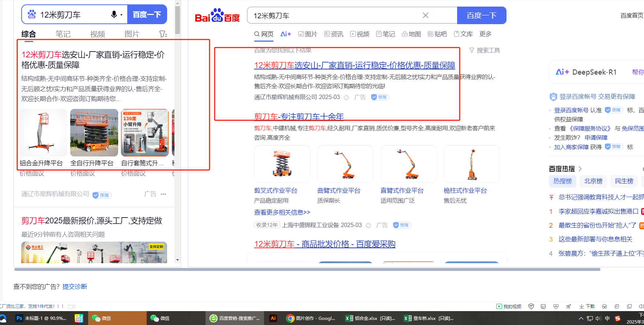Open the filter icon beside 图片 tab
644x325 pixels.
(163, 34)
